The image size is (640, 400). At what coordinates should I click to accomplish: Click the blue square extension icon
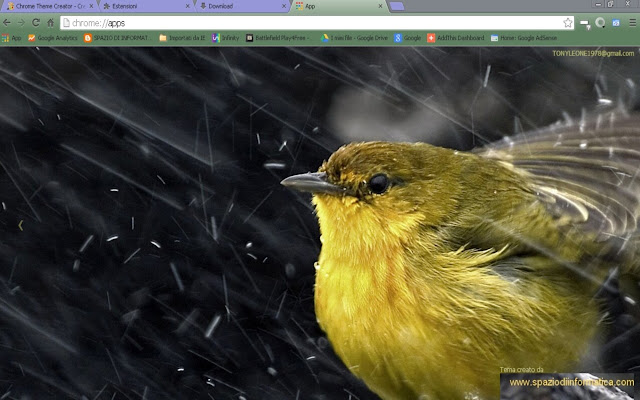pyautogui.click(x=616, y=23)
